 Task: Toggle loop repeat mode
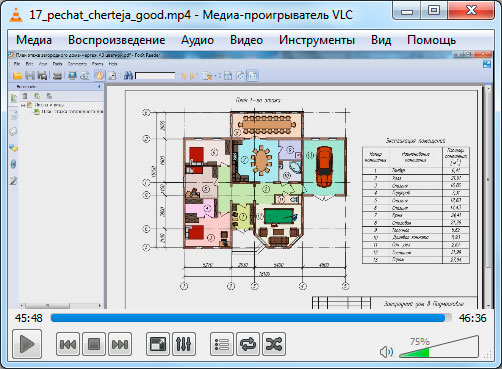(248, 344)
